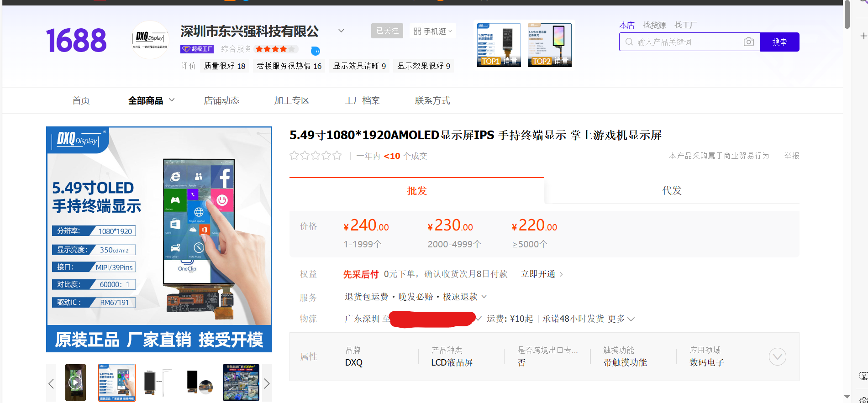
Task: Click 显示效果清晰 9 review tag
Action: click(359, 66)
